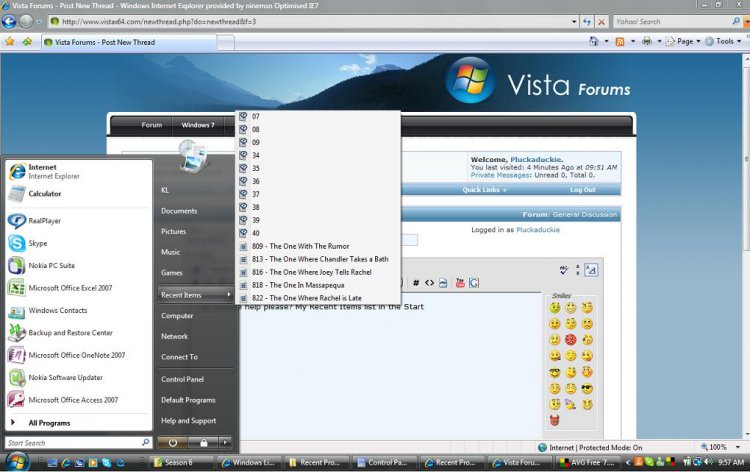Open 822 - The One Where Rachel is Late
Screen dimensions: 750x472
pyautogui.click(x=318, y=298)
